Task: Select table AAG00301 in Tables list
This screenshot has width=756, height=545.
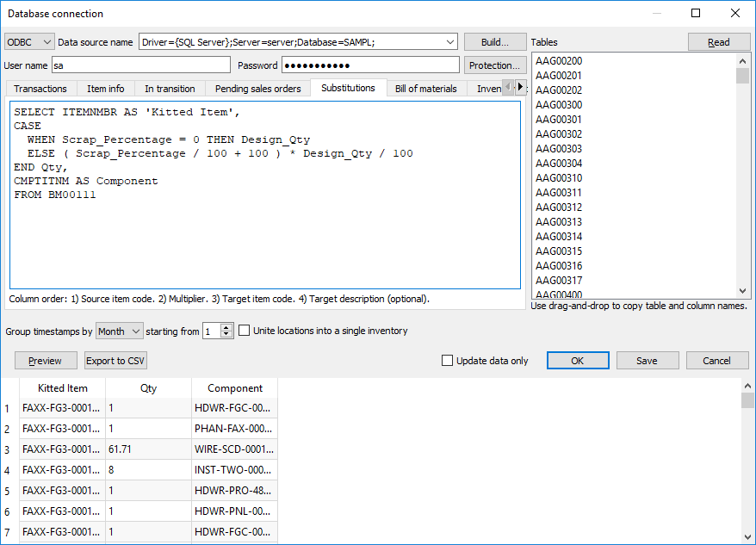Action: click(x=559, y=120)
